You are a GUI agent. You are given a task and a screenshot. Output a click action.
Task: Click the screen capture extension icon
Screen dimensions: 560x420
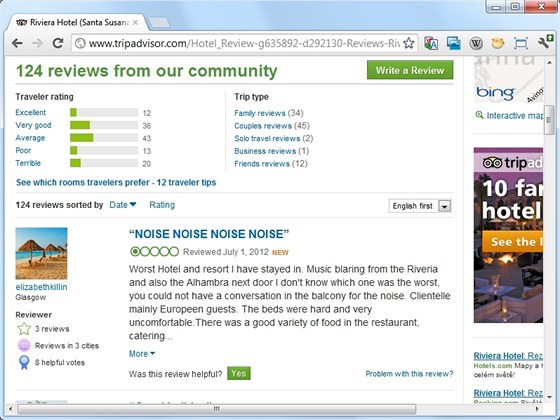(x=521, y=44)
